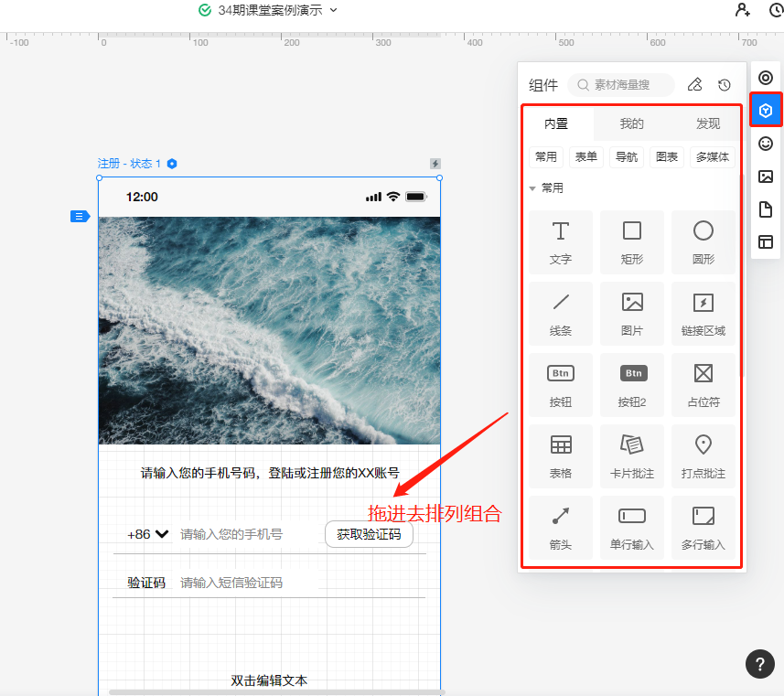Screen dimensions: 784x696
Task: Open the smiley icon library in sidebar
Action: 766,144
